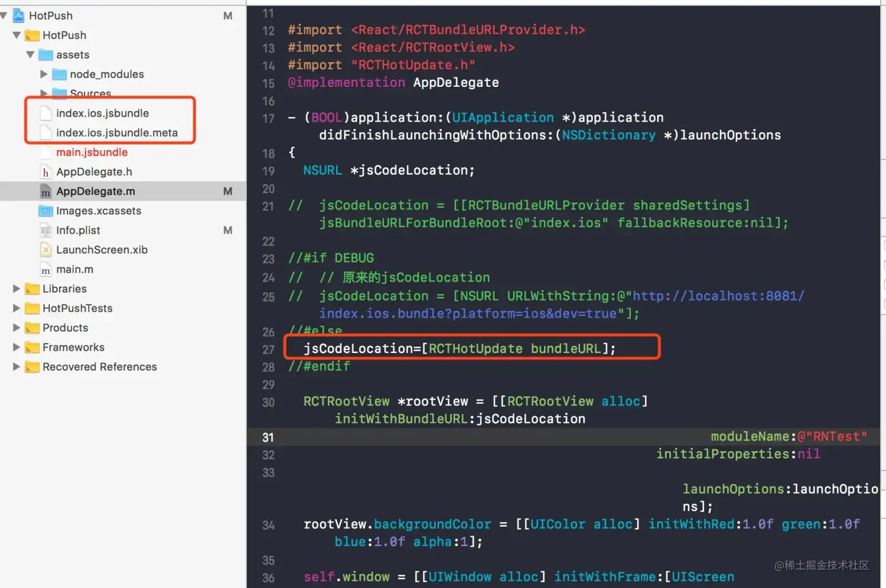Click the Frameworks yellow folder icon

point(32,347)
